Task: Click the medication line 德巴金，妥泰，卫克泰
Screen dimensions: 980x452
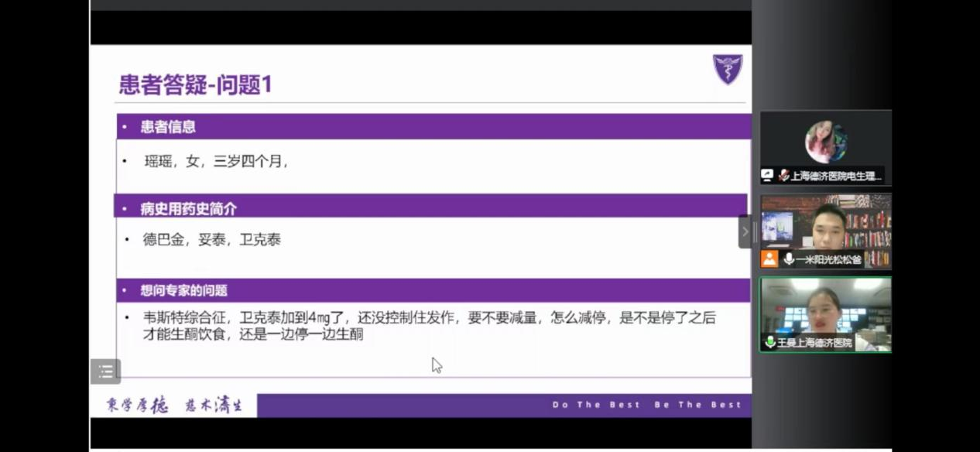Action: [x=211, y=240]
